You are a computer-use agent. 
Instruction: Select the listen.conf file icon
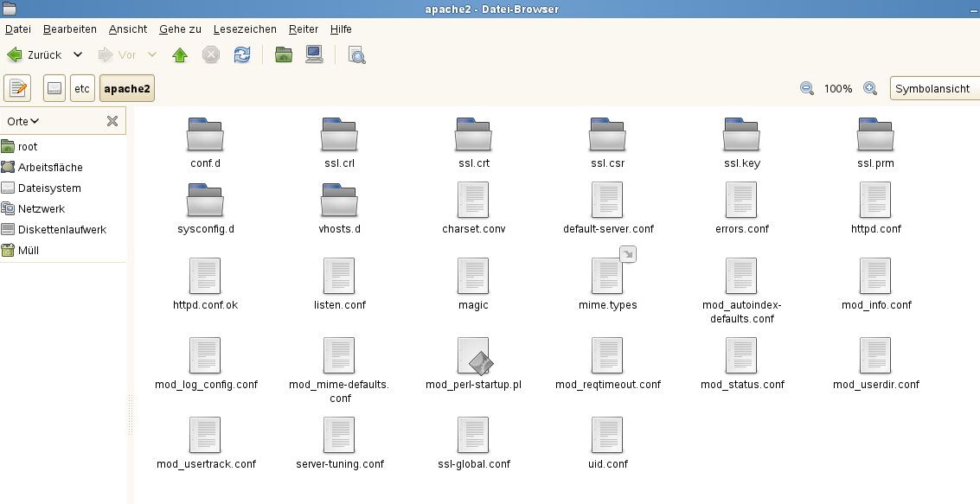pos(339,276)
